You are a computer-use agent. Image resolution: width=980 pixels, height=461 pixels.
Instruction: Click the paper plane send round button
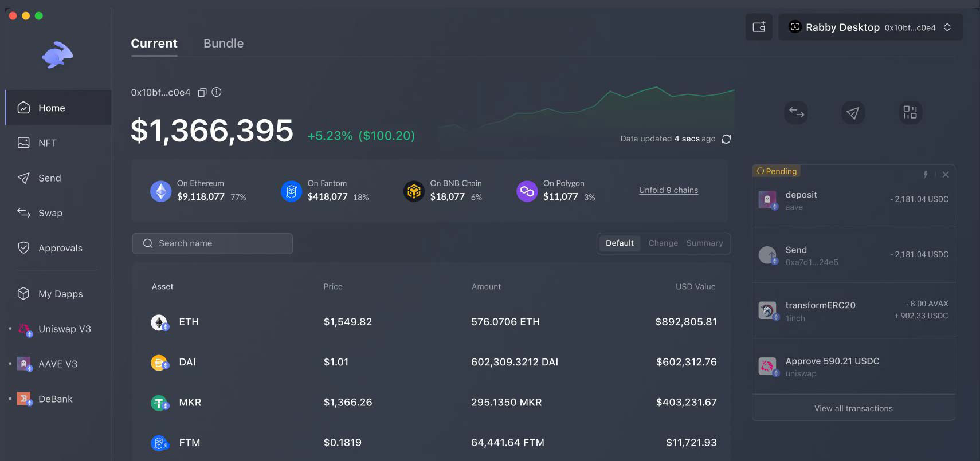(x=853, y=113)
